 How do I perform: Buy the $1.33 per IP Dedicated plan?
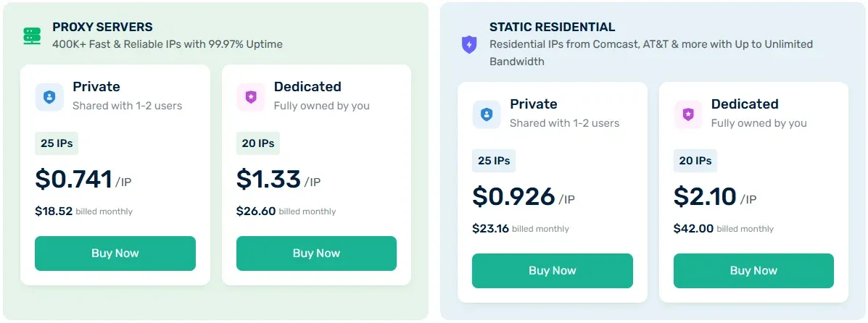click(x=317, y=253)
